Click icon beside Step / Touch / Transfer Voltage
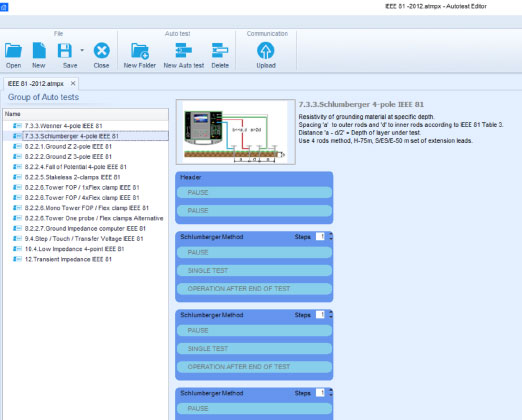The image size is (522, 420). click(17, 239)
